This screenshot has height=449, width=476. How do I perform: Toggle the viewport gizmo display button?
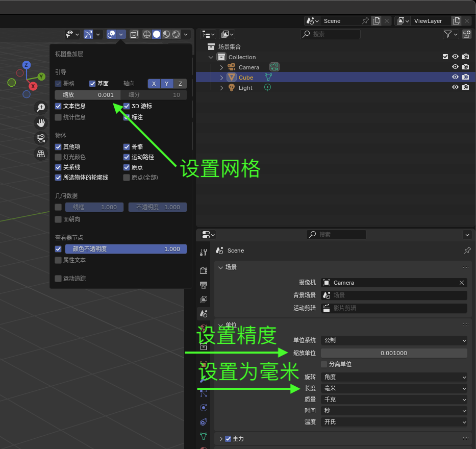click(88, 34)
